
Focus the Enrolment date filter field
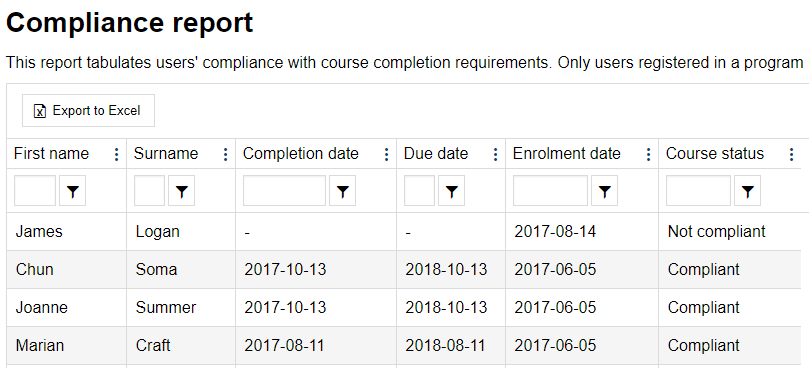[x=550, y=191]
